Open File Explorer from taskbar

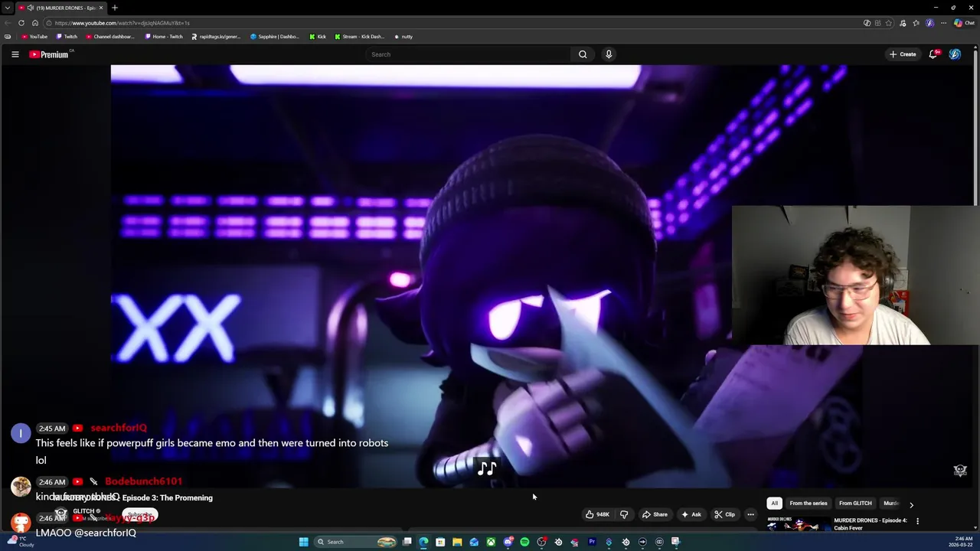point(457,542)
